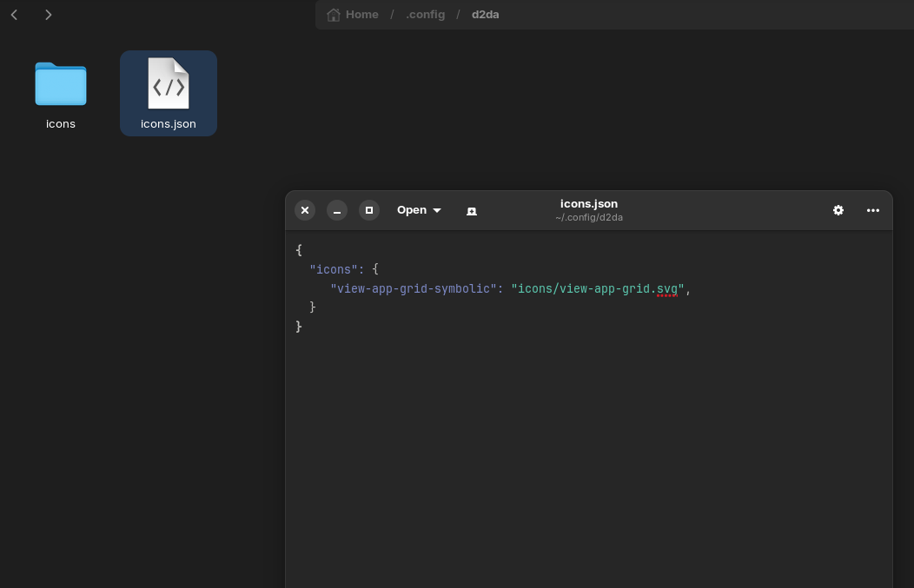914x588 pixels.
Task: Open the three-dot main menu
Action: click(x=873, y=210)
